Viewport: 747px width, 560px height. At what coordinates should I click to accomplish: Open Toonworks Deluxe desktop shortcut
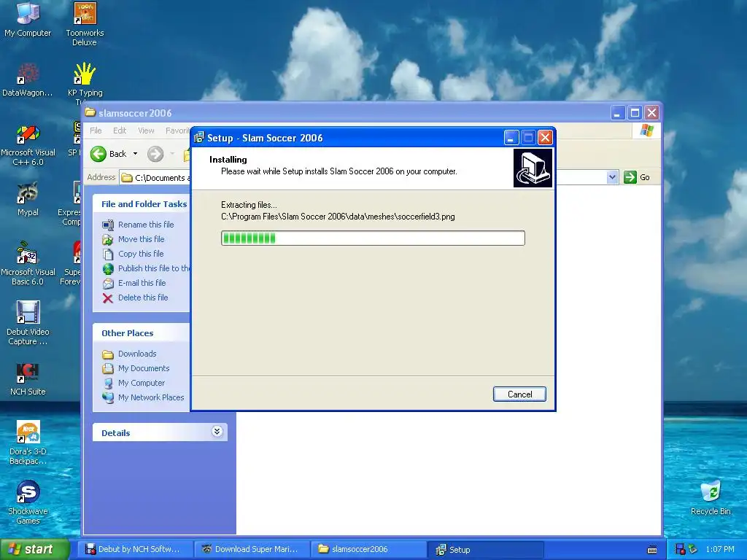(x=85, y=24)
